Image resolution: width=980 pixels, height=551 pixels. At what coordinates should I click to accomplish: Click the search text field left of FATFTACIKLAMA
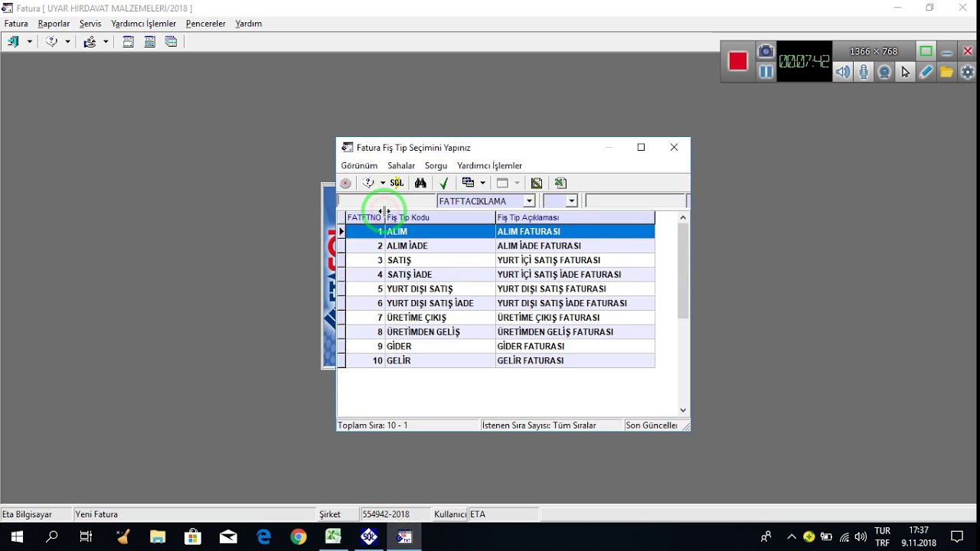click(x=387, y=201)
